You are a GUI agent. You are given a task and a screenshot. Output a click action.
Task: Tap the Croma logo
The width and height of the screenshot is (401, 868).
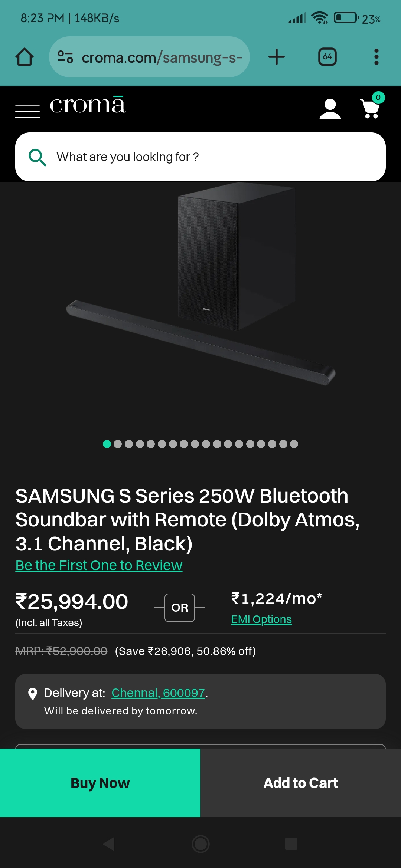click(x=88, y=105)
